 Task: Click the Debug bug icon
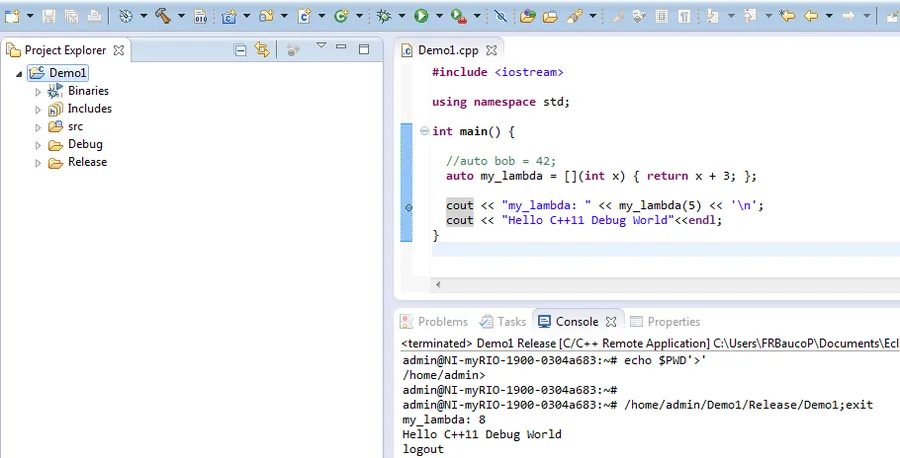[x=383, y=16]
